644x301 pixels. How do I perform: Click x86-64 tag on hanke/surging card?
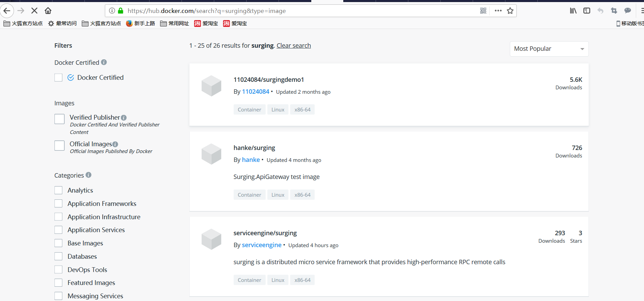(x=302, y=195)
